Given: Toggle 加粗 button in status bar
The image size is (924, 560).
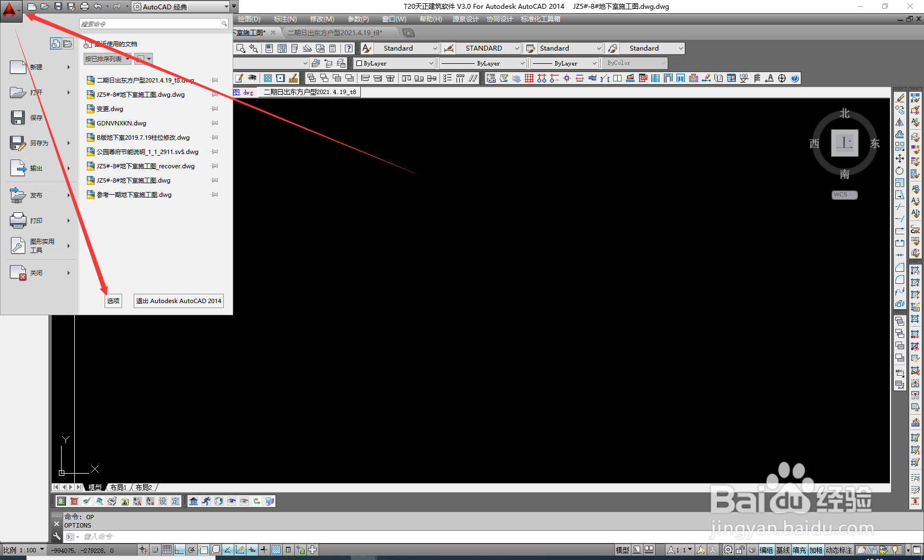Looking at the screenshot, I should coord(816,550).
